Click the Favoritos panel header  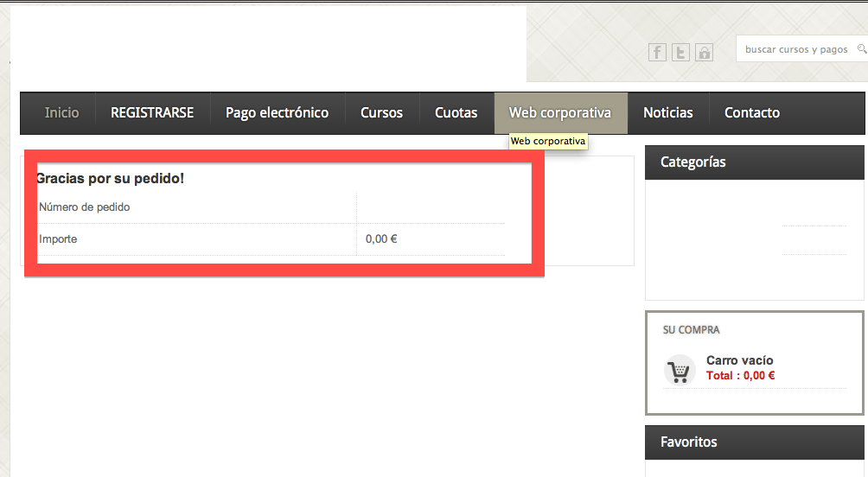click(x=754, y=442)
